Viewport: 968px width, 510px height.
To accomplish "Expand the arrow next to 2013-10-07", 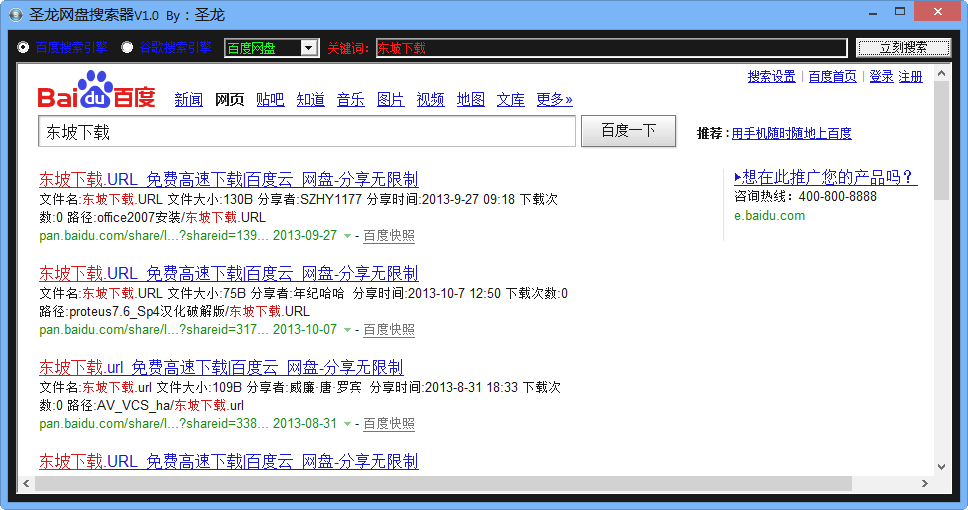I will click(x=348, y=330).
